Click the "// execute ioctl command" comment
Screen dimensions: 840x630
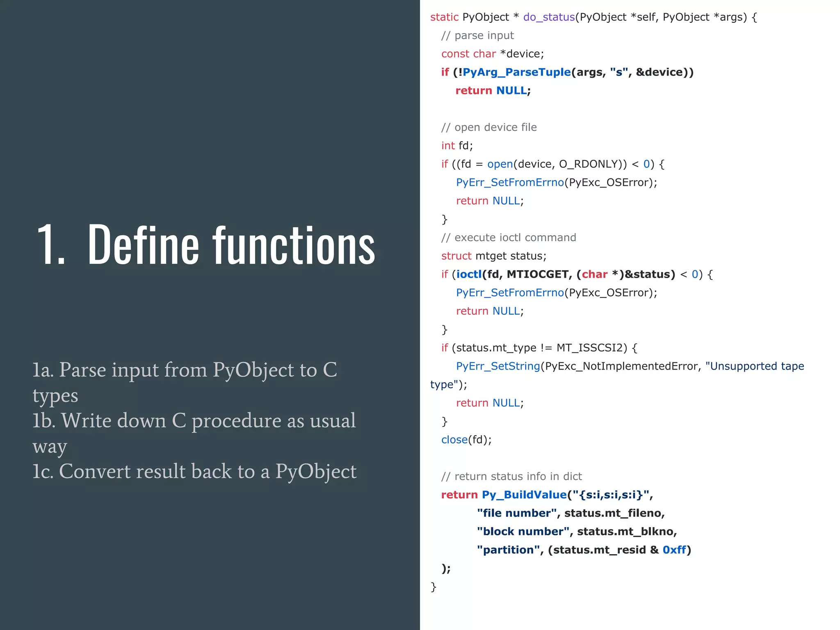[x=508, y=237]
